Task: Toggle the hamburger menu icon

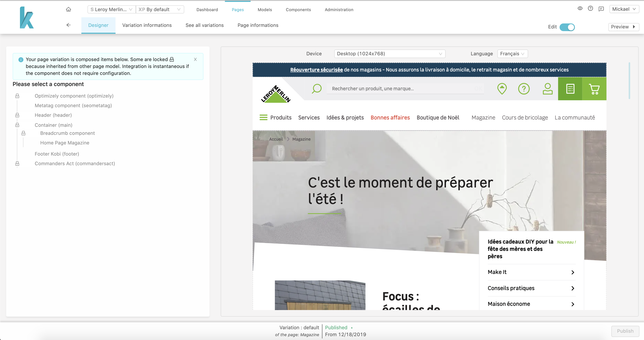Action: point(263,117)
